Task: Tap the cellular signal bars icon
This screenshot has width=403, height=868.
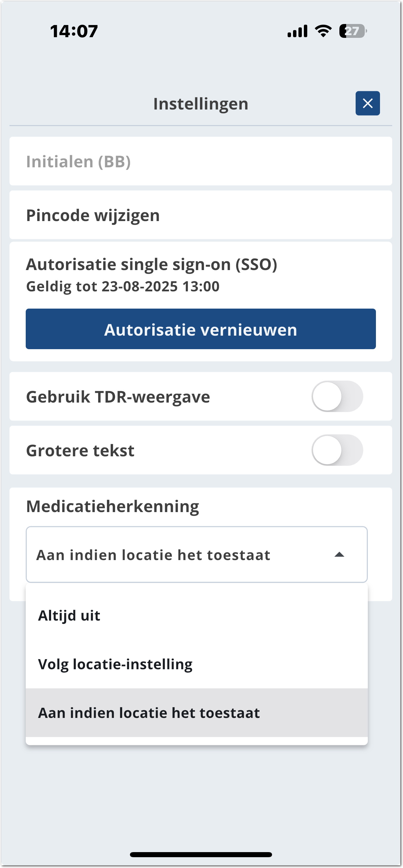Action: (x=297, y=31)
